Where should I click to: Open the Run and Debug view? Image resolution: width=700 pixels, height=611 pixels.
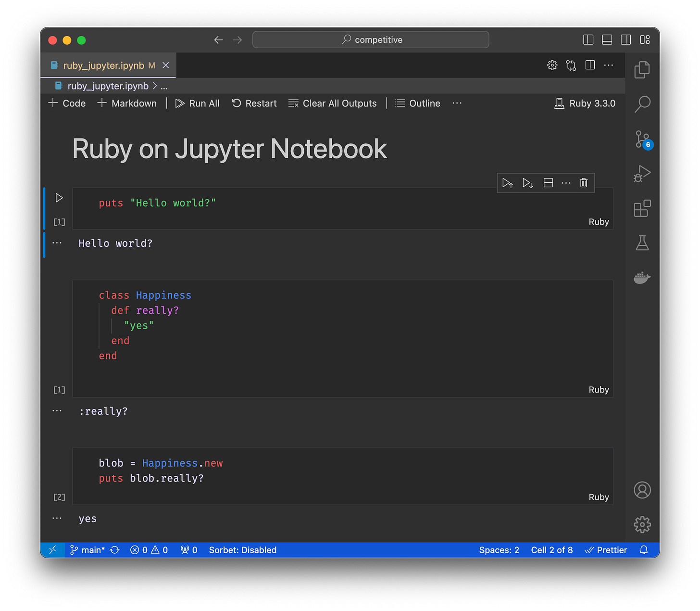coord(642,174)
